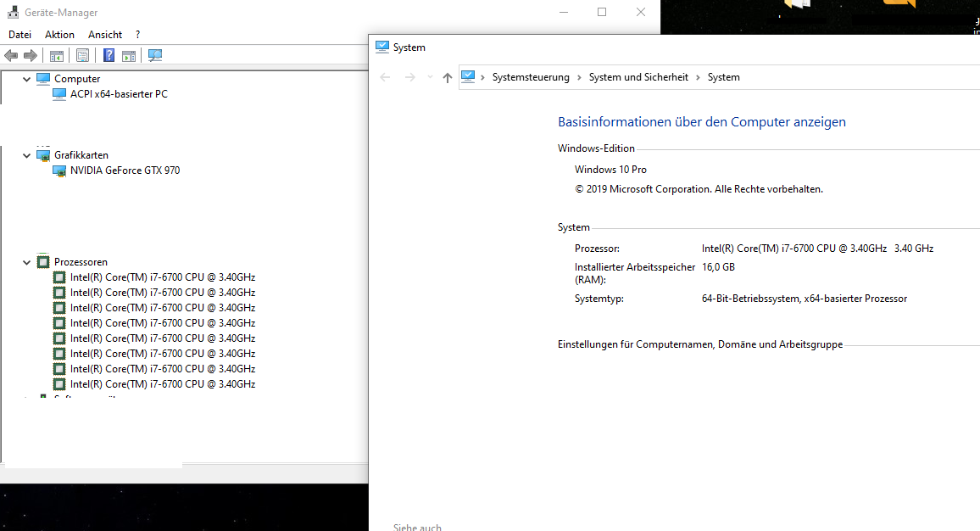Screen dimensions: 980x531
Task: Click the up arrow in System window navigation
Action: click(x=448, y=77)
